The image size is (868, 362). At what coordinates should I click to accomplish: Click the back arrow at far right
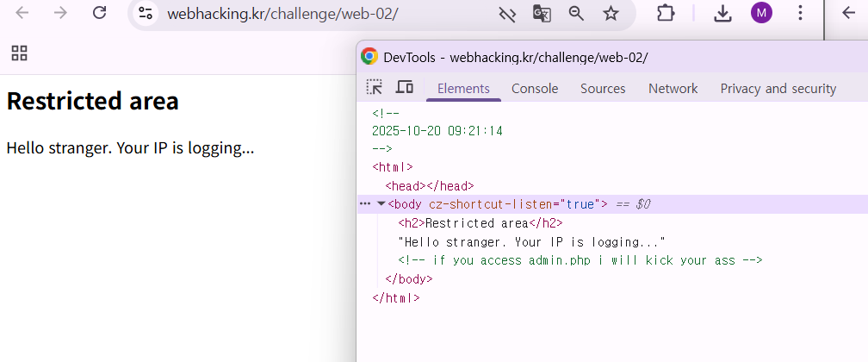click(848, 13)
